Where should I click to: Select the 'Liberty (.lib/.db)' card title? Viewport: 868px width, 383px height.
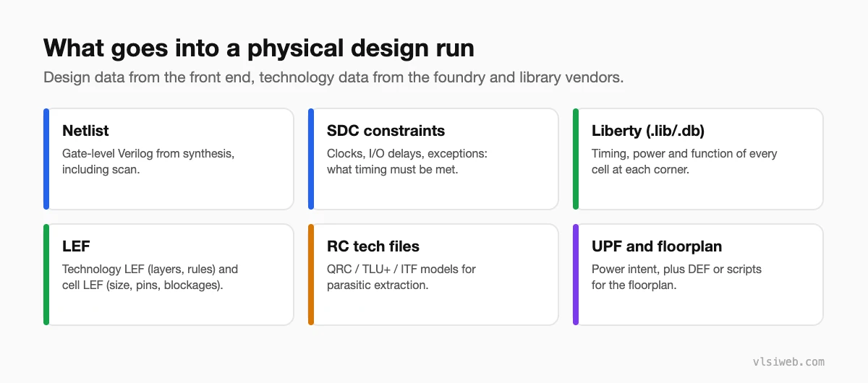click(x=648, y=131)
